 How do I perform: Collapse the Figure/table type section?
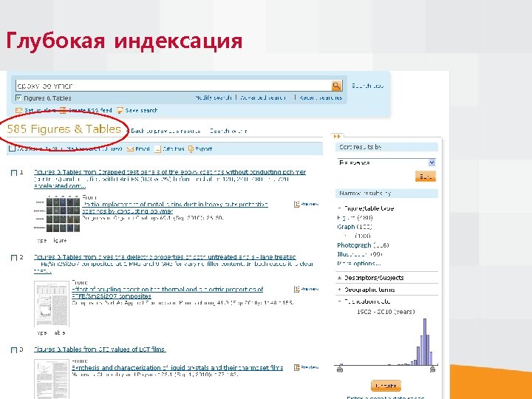click(339, 208)
